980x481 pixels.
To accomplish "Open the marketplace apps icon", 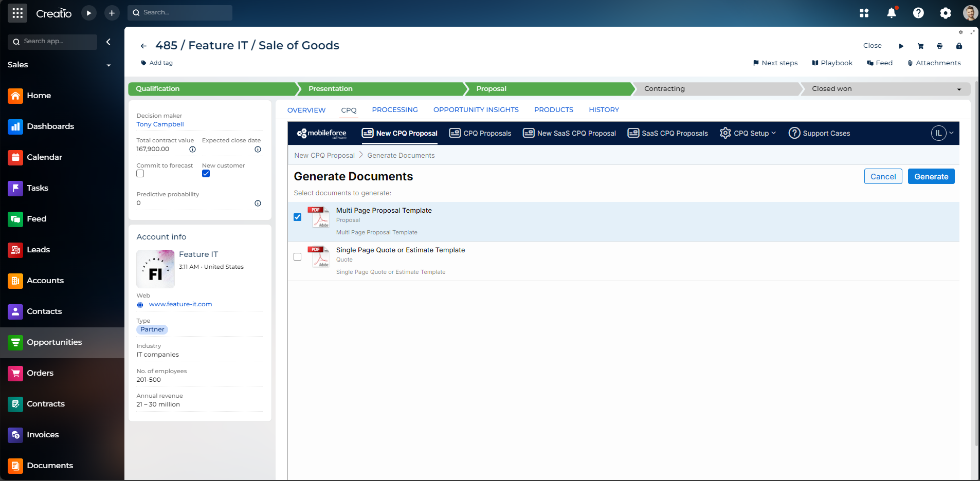I will click(864, 13).
